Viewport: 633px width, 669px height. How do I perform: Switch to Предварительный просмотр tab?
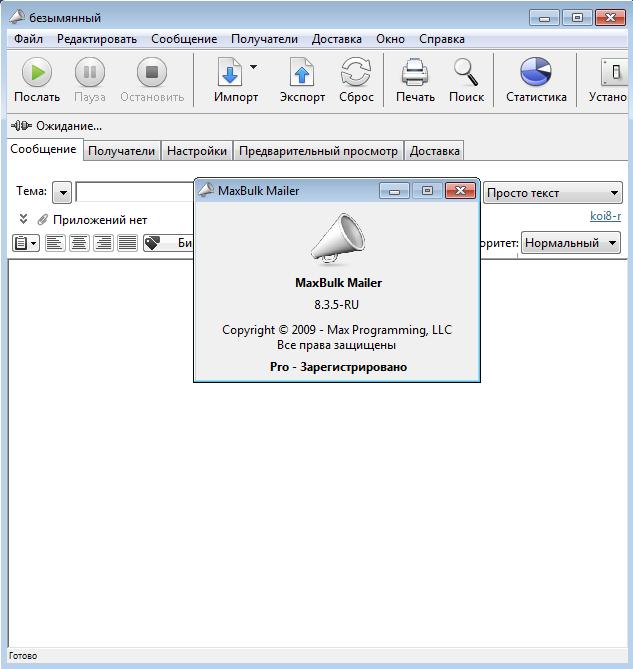click(x=318, y=151)
